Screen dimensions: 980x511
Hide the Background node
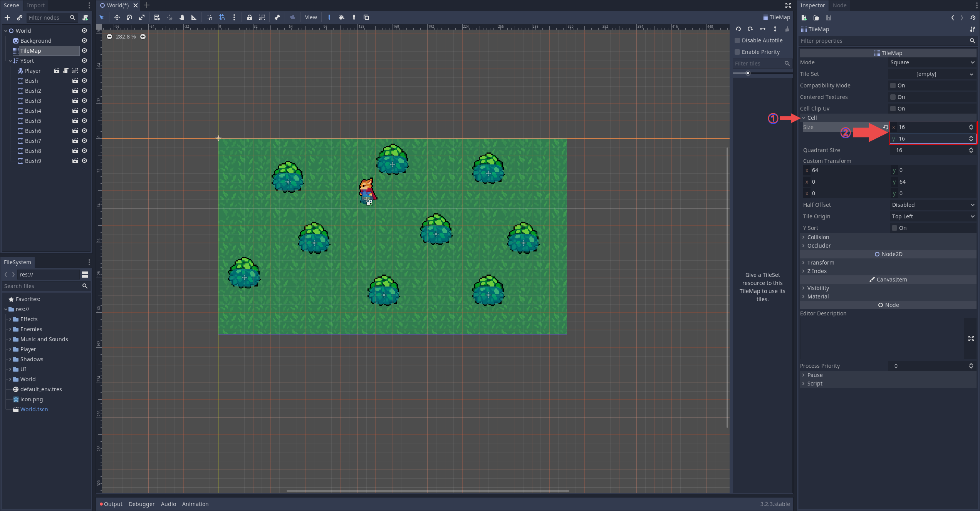coord(84,40)
